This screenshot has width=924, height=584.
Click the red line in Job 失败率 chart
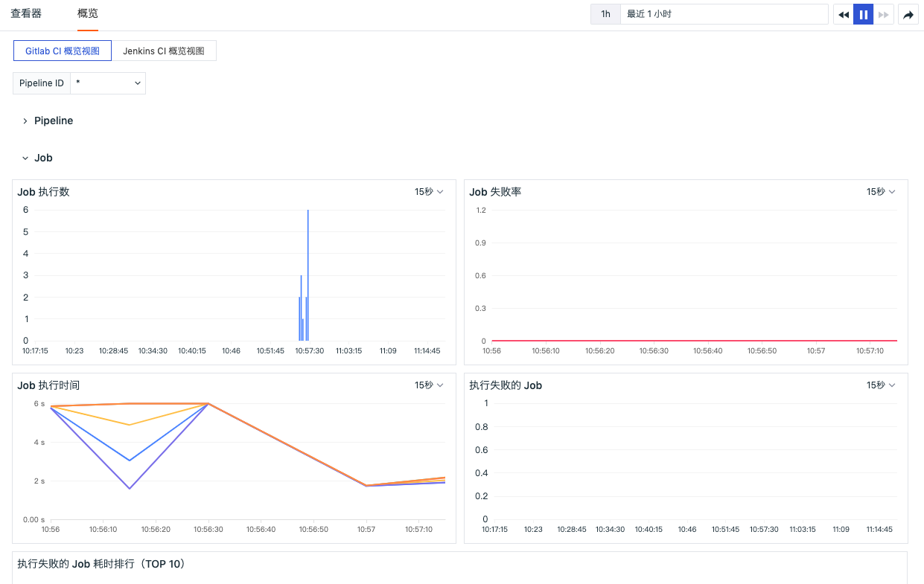(694, 340)
